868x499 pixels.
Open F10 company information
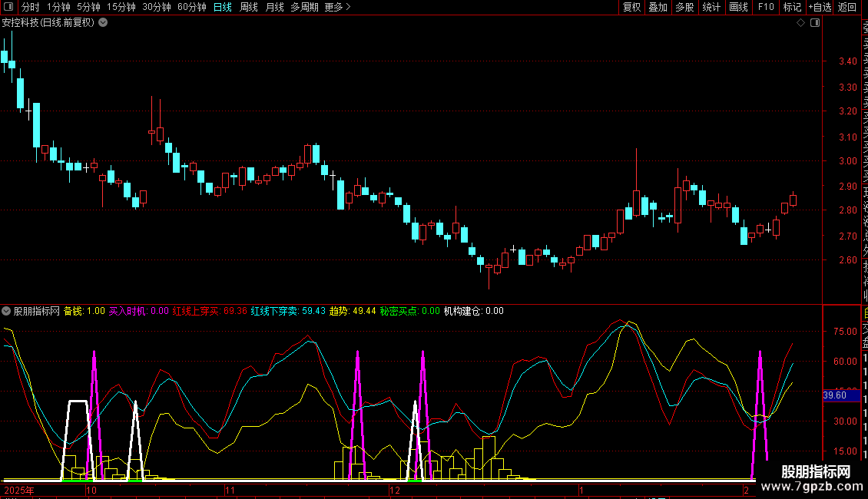pos(766,7)
